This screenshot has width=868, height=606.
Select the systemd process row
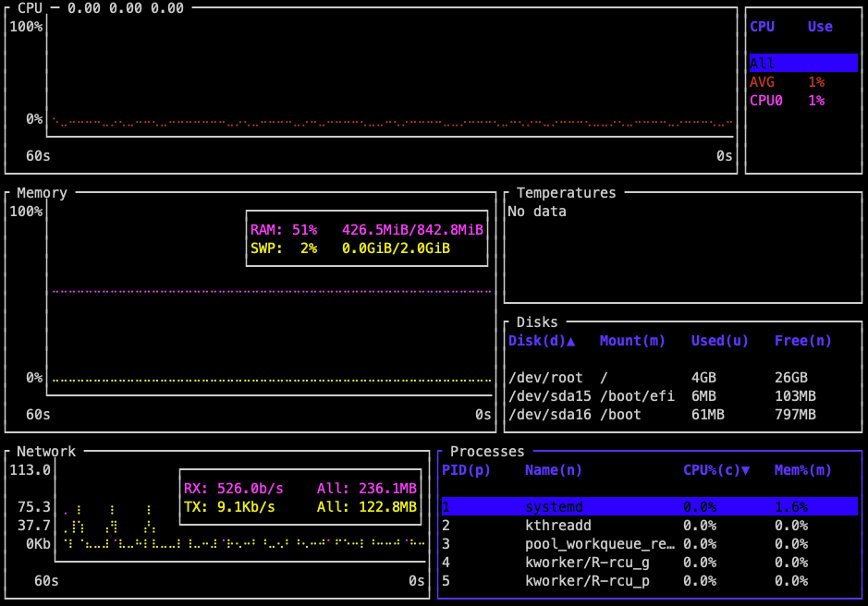pos(649,507)
